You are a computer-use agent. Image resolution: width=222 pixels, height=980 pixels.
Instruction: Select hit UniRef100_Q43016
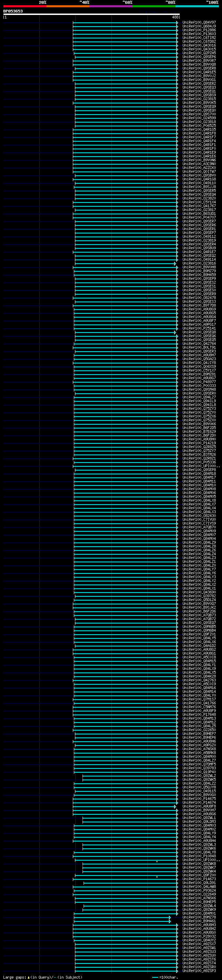[x=199, y=45]
